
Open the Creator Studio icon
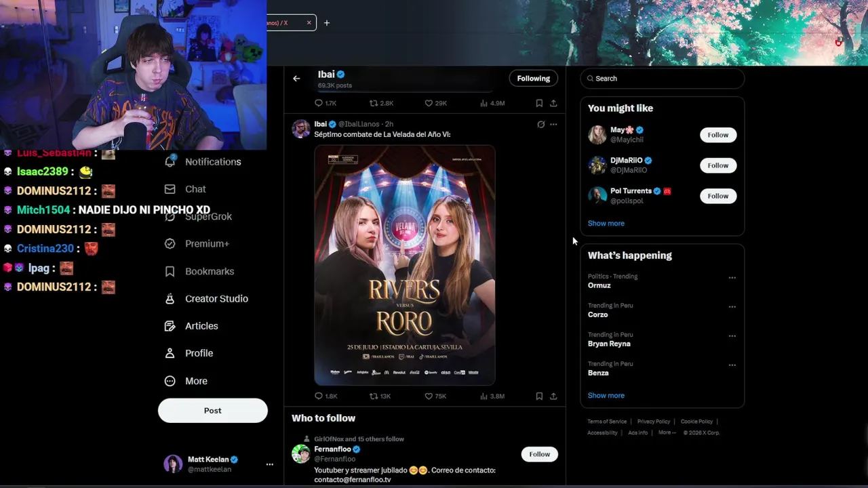[170, 298]
